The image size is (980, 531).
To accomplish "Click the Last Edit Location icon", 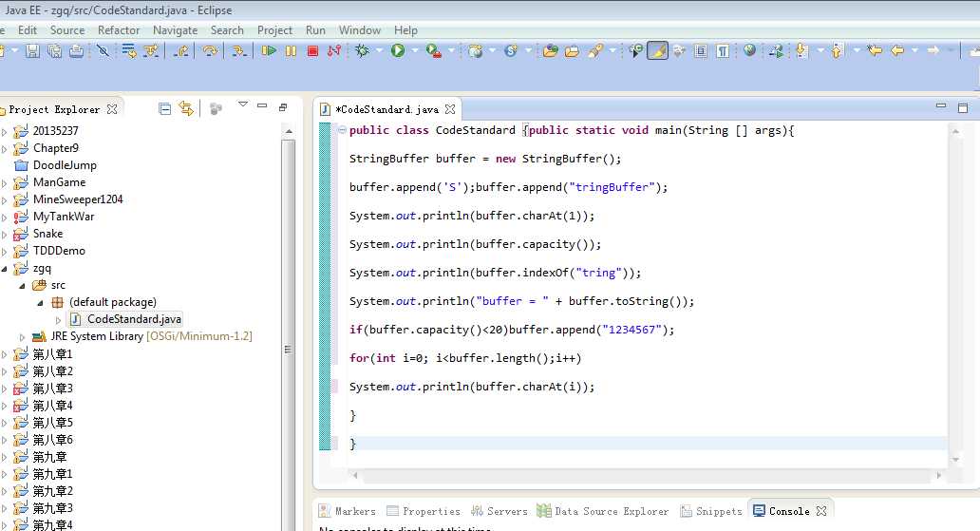I will pyautogui.click(x=875, y=50).
